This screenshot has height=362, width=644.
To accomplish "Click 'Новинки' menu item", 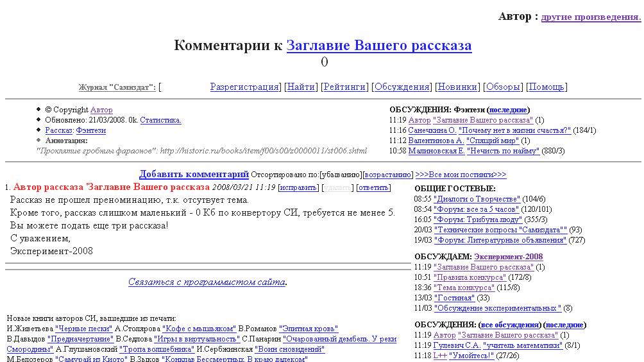I will pos(457,87).
